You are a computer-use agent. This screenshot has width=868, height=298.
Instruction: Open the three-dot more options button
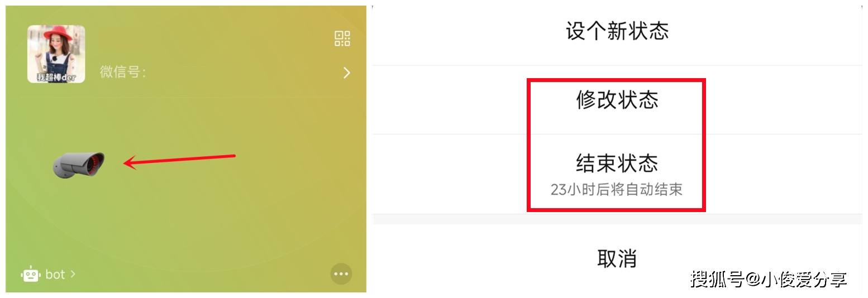[341, 273]
